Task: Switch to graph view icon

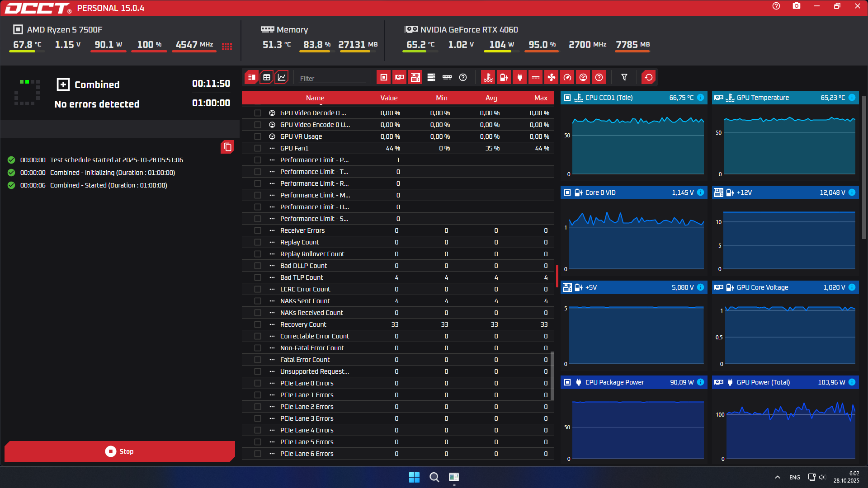Action: click(x=282, y=77)
